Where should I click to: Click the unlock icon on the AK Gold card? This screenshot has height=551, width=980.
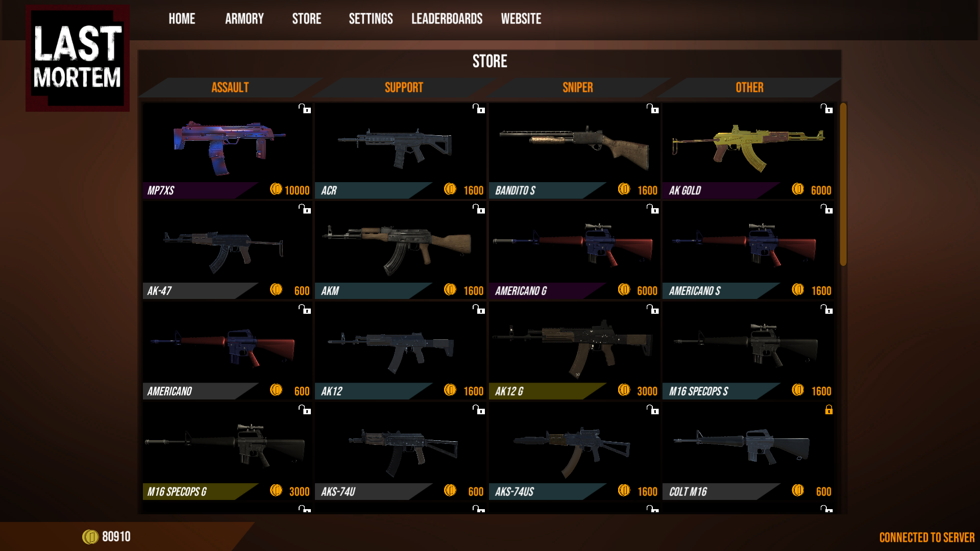[827, 109]
